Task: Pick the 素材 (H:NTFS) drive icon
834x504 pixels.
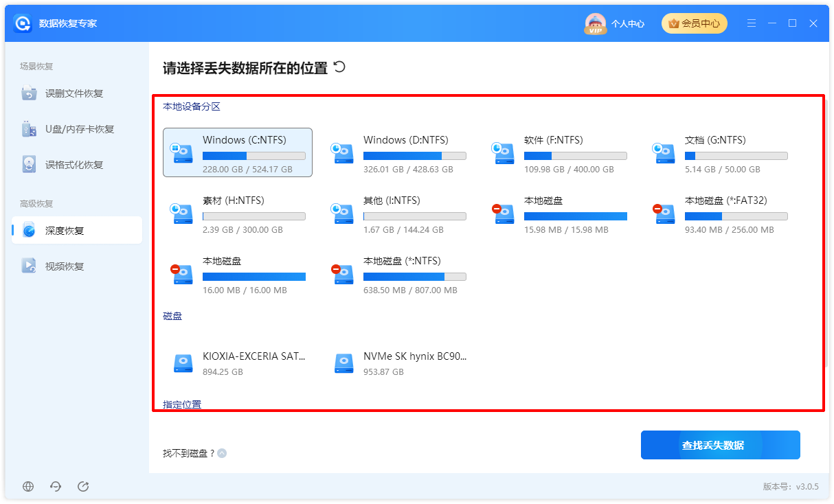Action: click(182, 214)
